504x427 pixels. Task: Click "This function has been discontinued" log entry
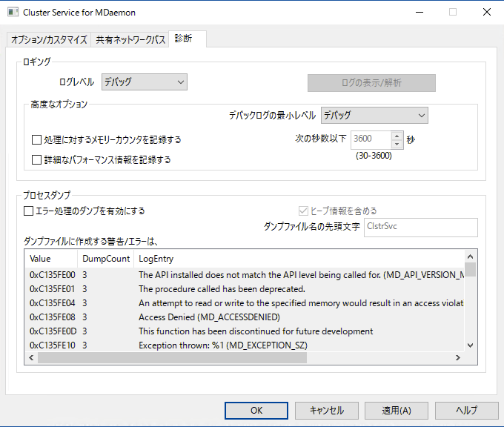[256, 331]
